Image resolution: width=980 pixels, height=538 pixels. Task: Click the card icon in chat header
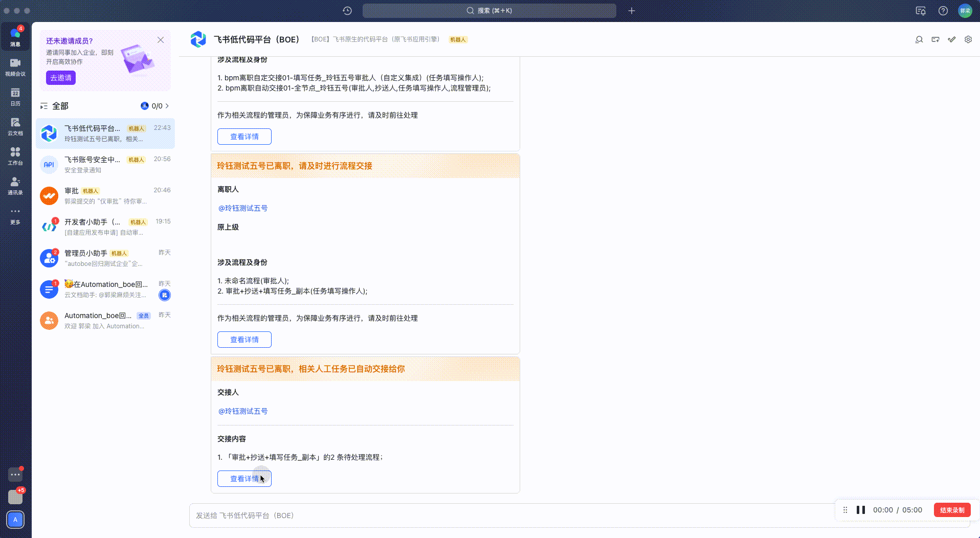[x=936, y=39]
